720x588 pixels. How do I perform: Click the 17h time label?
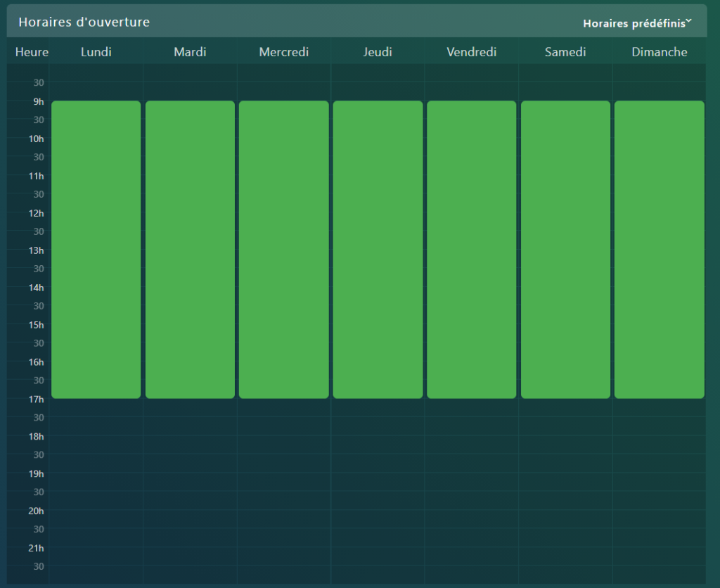point(36,400)
